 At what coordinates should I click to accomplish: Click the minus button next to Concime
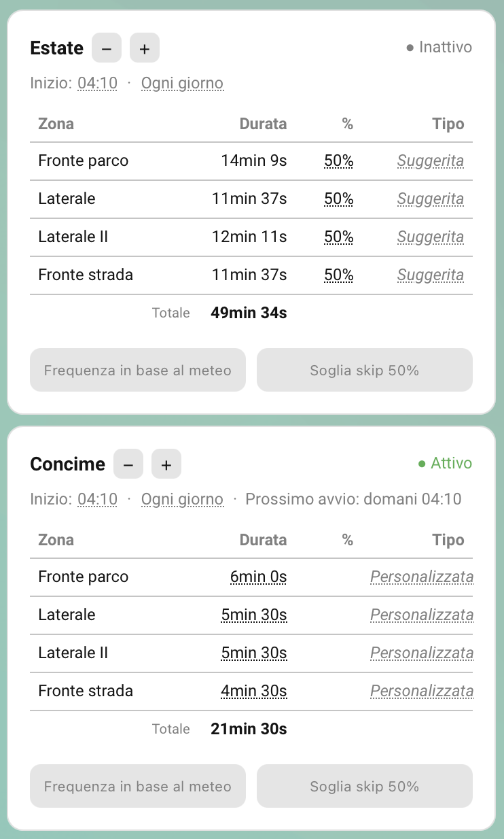point(128,464)
